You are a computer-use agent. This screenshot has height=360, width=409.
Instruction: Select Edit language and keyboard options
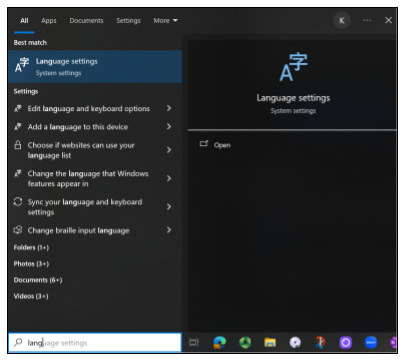pos(88,108)
